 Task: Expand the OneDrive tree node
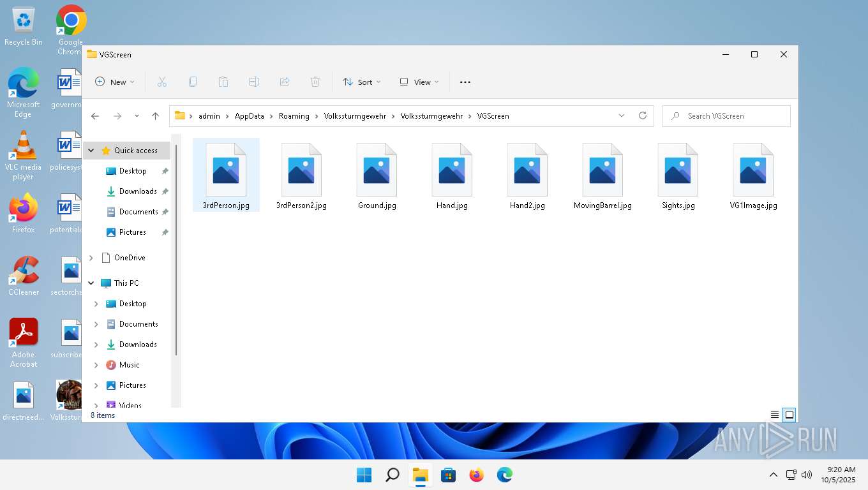click(91, 258)
